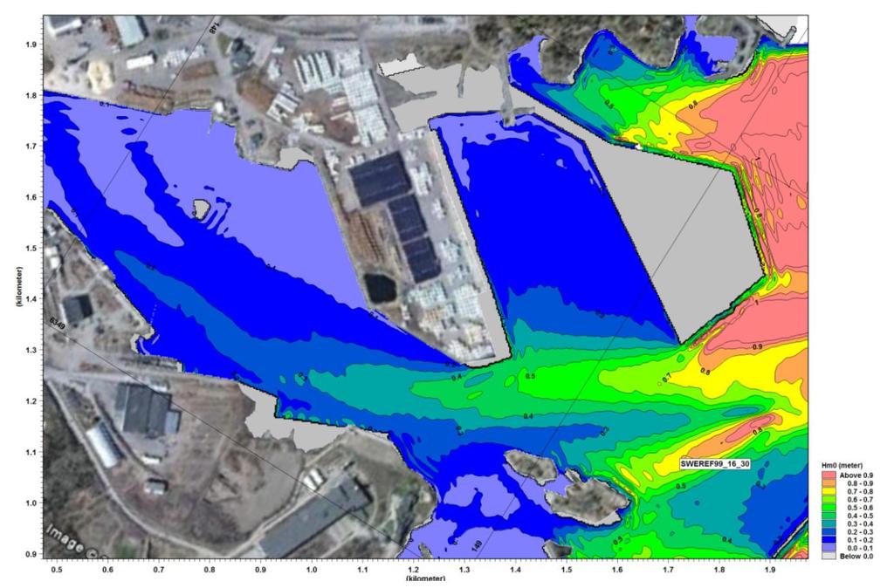Click vertical axis tick label '1.6'
This screenshot has width=894, height=588.
(31, 197)
